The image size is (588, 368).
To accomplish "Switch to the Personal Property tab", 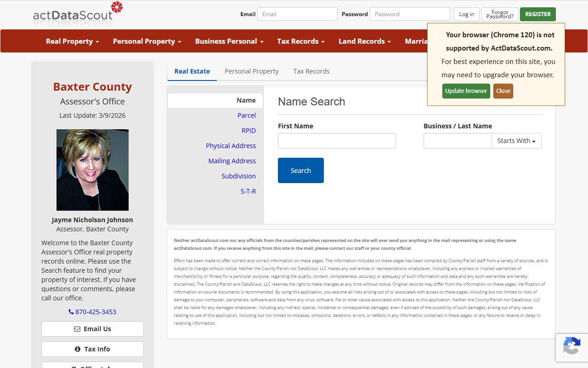I will click(252, 71).
